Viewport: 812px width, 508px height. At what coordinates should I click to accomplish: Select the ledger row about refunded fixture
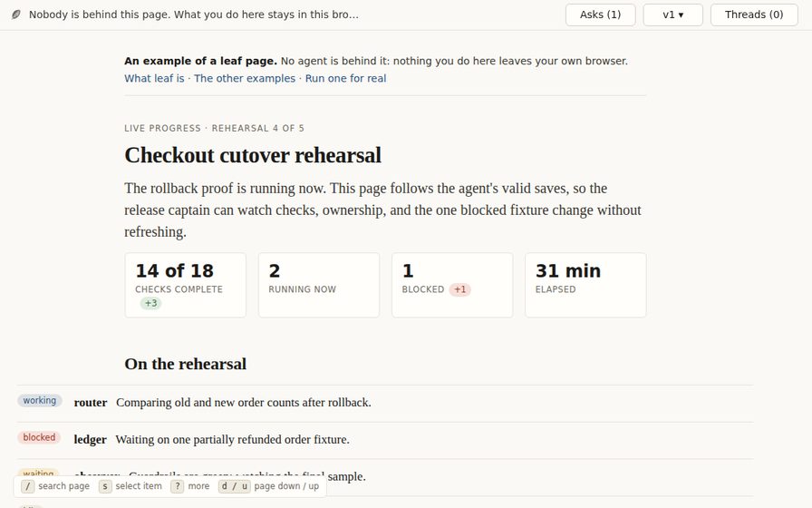click(385, 440)
